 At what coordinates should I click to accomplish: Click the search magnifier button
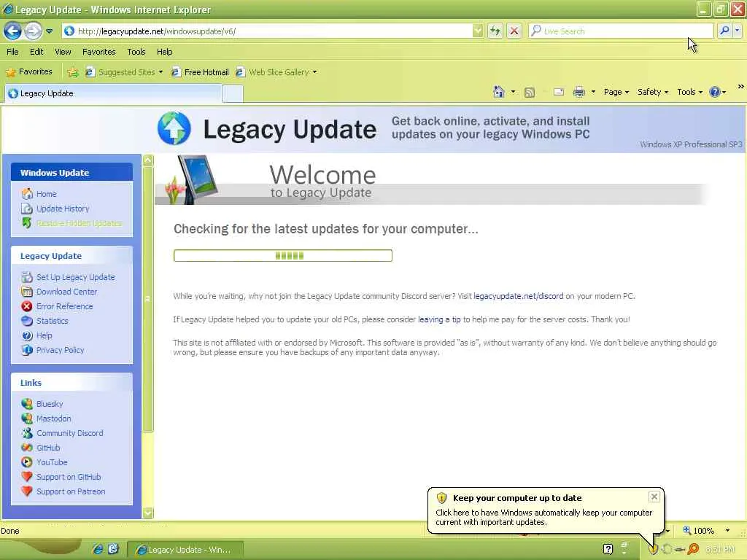tap(724, 31)
